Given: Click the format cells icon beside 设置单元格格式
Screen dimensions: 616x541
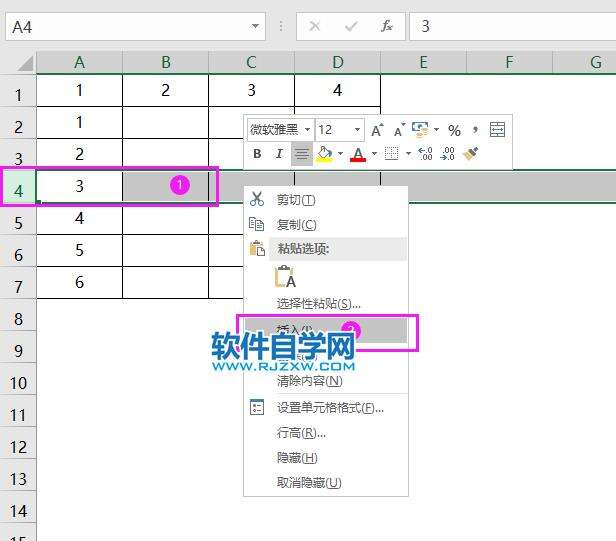Looking at the screenshot, I should pos(257,407).
